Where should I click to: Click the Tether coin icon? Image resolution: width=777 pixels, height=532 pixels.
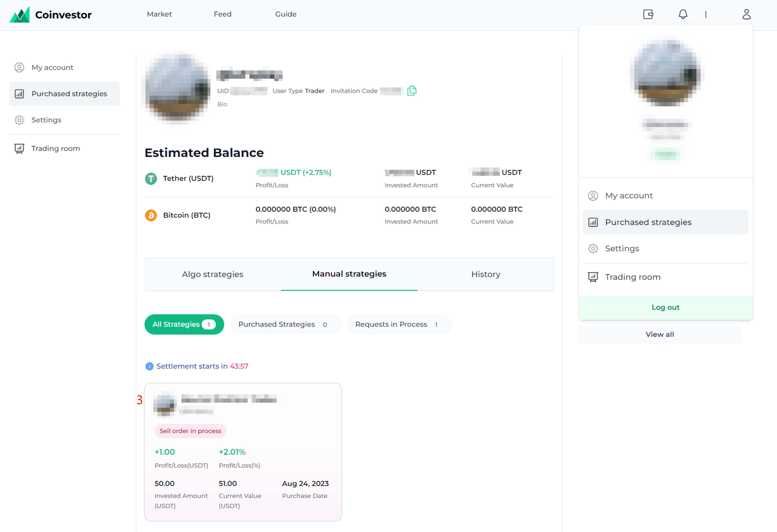point(151,178)
